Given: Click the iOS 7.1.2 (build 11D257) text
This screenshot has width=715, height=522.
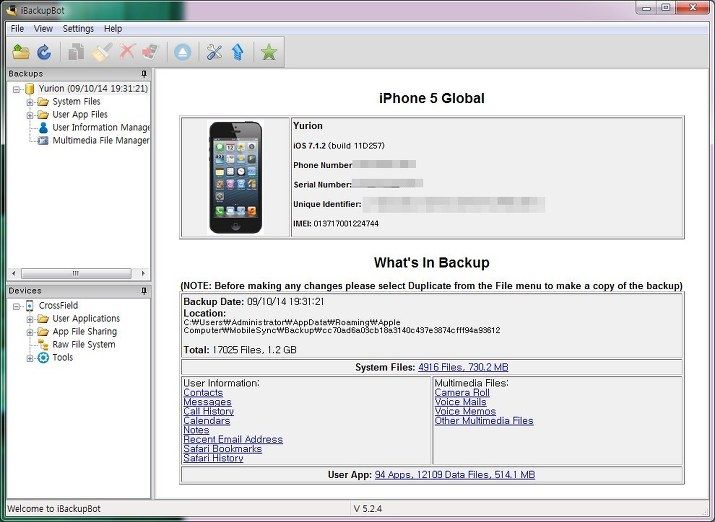Looking at the screenshot, I should click(x=339, y=146).
